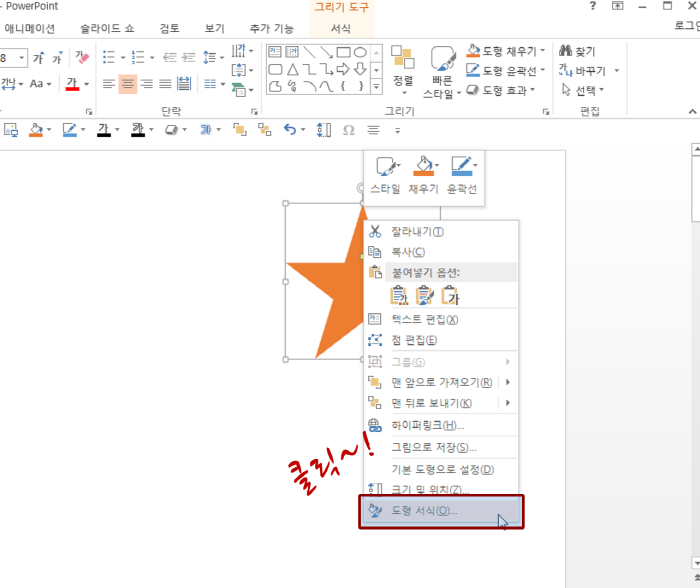Select the triangle shape in gallery
The image size is (700, 588).
point(292,69)
